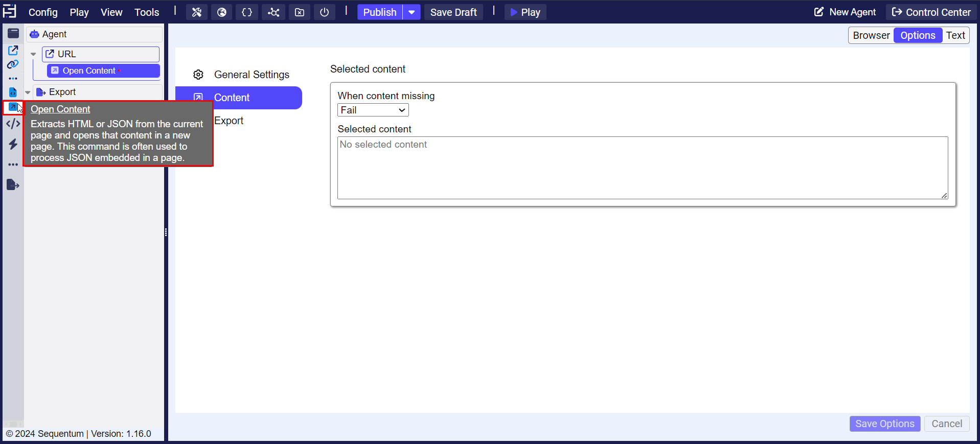Select the Open Content sidebar icon
This screenshot has height=444, width=980.
coord(13,107)
